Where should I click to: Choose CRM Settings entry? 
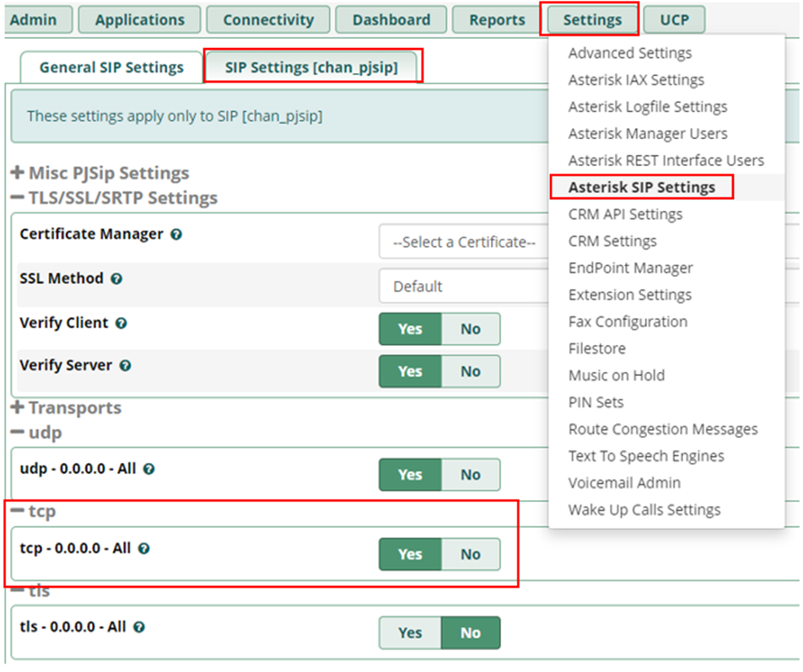coord(612,241)
